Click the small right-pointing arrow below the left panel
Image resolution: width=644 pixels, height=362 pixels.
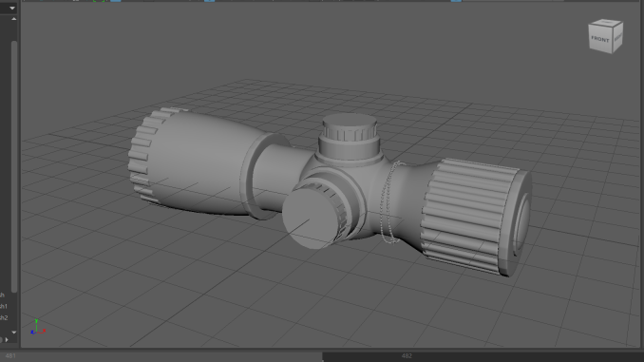click(x=7, y=340)
